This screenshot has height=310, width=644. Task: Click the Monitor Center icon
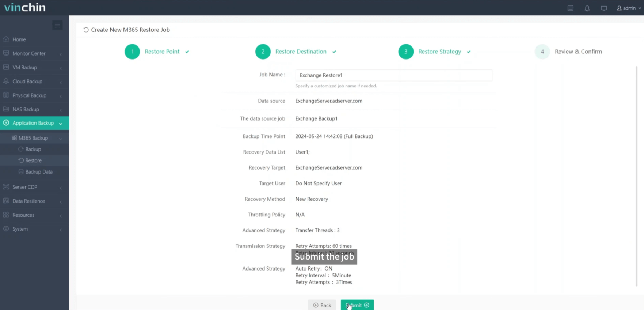tap(6, 53)
